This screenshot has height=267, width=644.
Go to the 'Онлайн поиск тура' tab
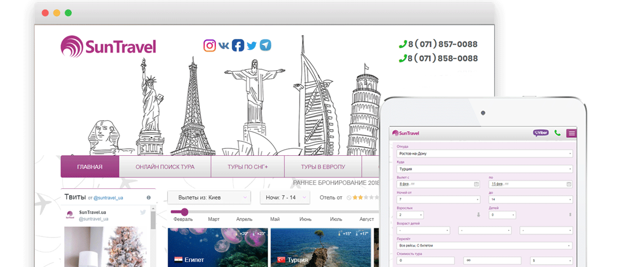click(165, 167)
